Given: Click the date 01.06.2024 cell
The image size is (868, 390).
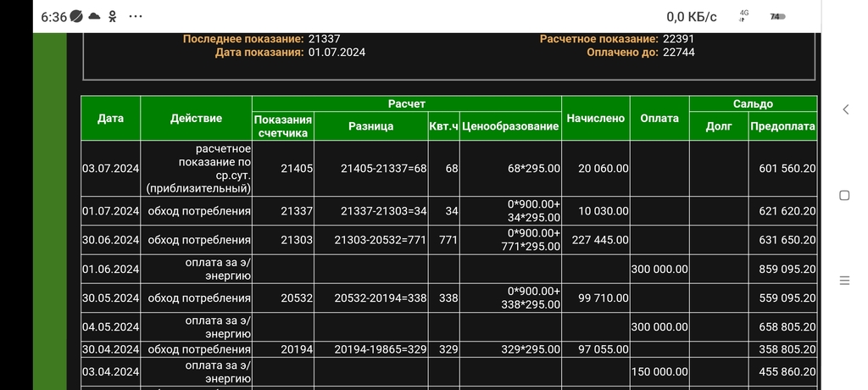Looking at the screenshot, I should click(111, 270).
